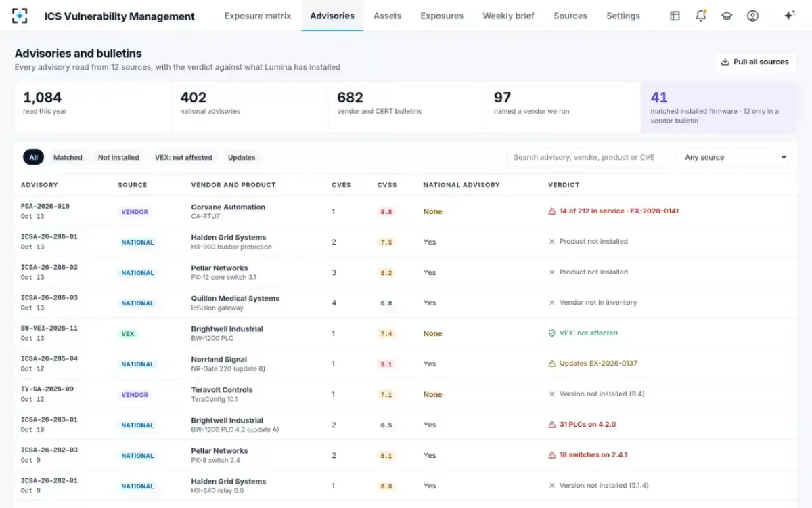Select the 682 vendor and CERT bulletins card
The width and height of the screenshot is (812, 508).
(x=406, y=108)
